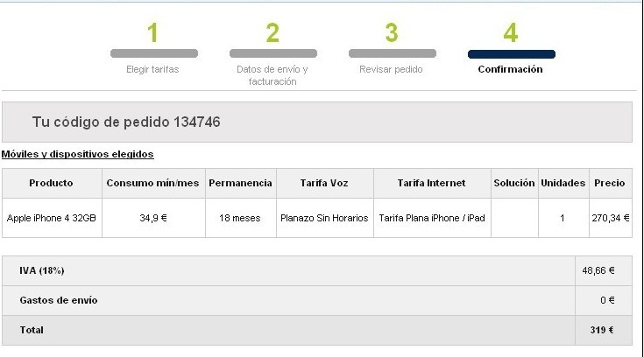Screen dimensions: 644x357
Task: Select the Apple iPhone 4 32GB product cell
Action: click(x=51, y=218)
